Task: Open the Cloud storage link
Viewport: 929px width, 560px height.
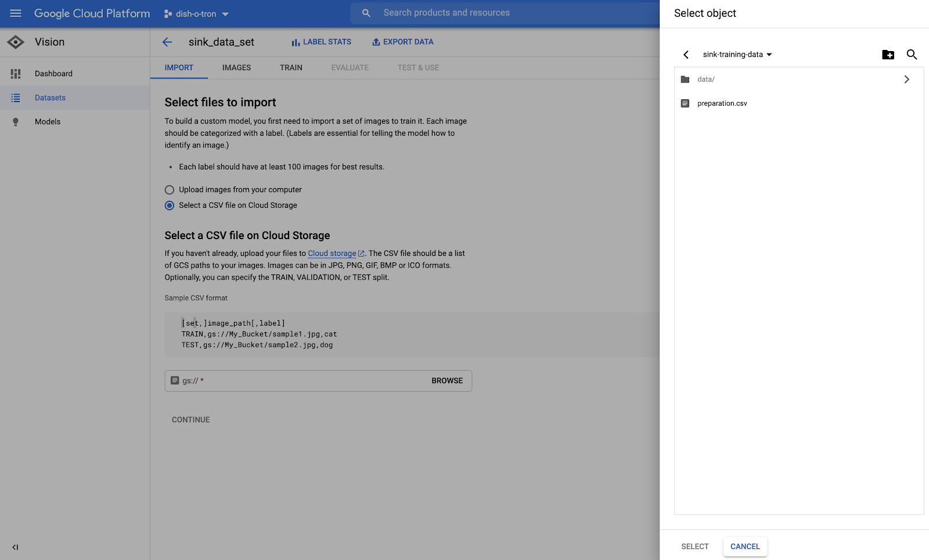Action: [x=332, y=254]
